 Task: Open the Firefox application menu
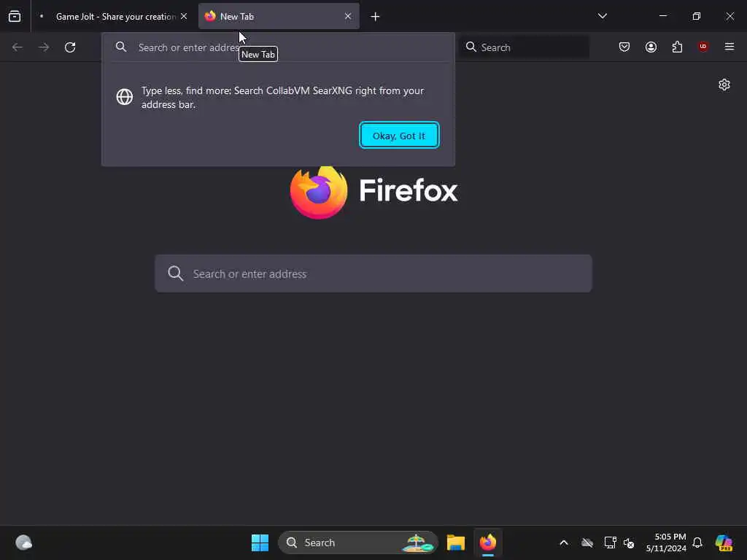click(729, 47)
